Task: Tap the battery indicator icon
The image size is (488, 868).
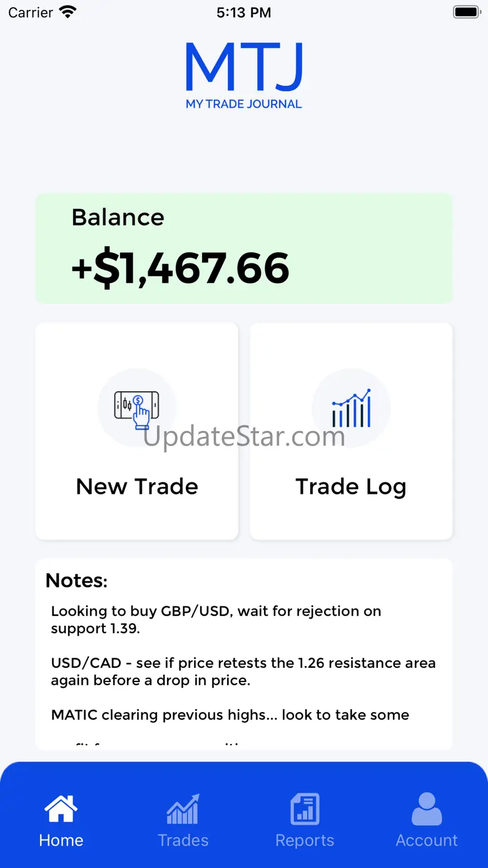Action: [x=466, y=12]
